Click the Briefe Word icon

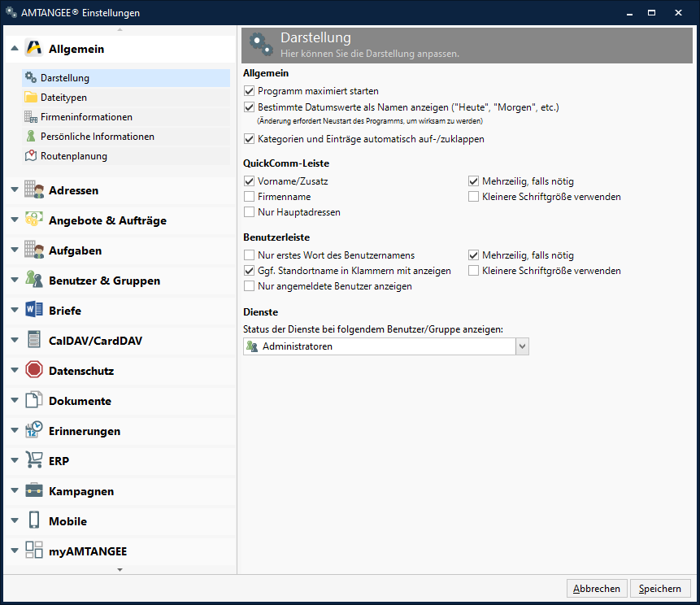coord(34,310)
